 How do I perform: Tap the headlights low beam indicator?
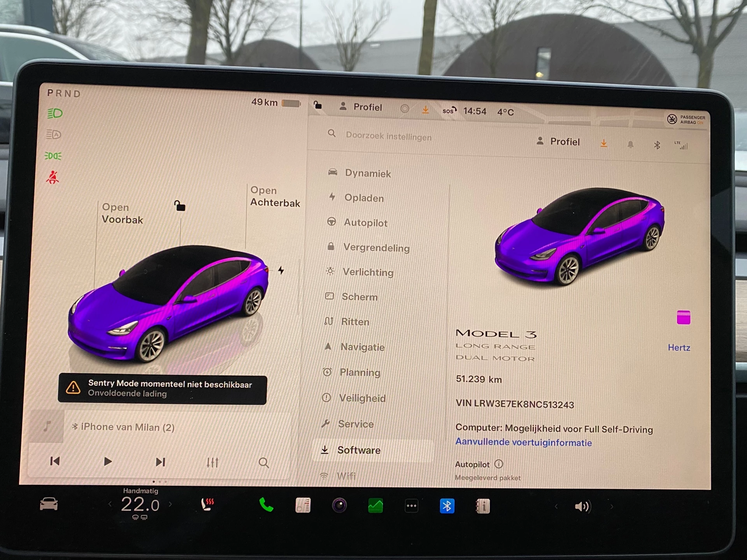click(x=54, y=113)
